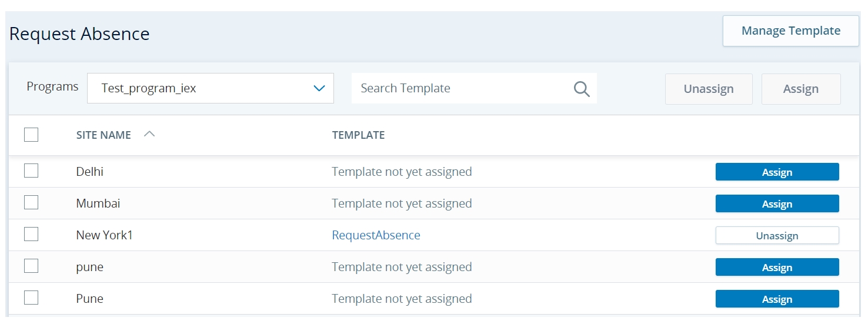Open the Programs dropdown chevron
This screenshot has height=324, width=868.
[319, 89]
